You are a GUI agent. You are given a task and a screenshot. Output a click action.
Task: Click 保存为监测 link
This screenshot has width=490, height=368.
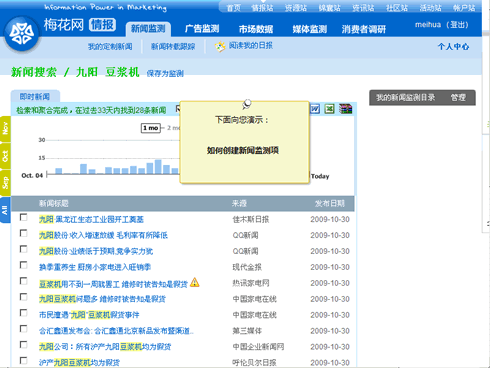165,73
